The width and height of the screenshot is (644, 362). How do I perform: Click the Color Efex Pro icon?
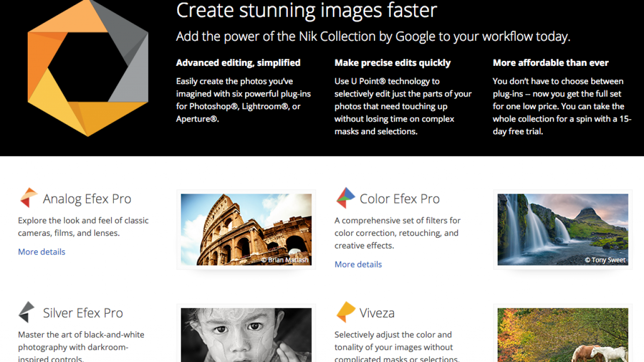345,198
